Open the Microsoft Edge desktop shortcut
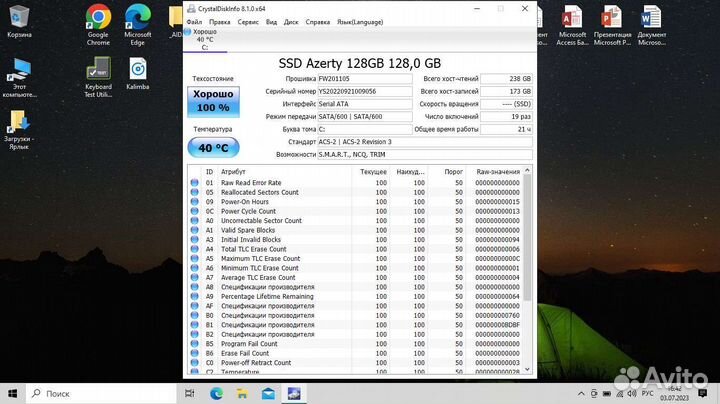Screen dimensions: 720x404 [x=138, y=24]
